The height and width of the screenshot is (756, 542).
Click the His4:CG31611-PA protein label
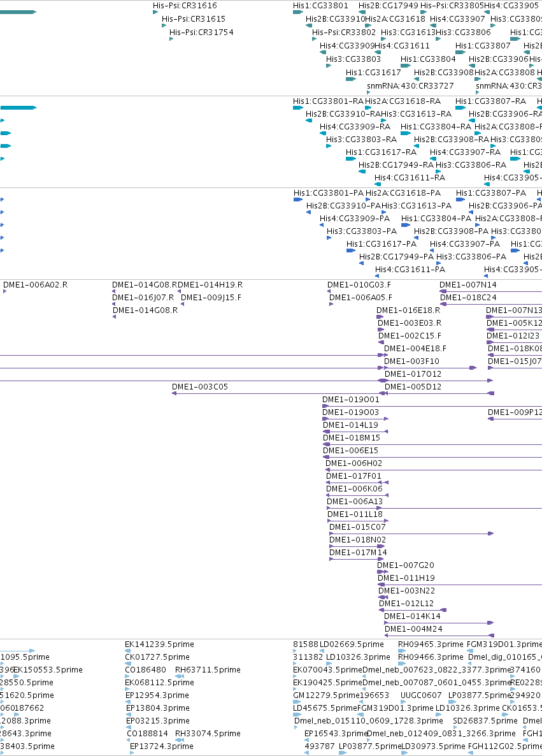(410, 270)
